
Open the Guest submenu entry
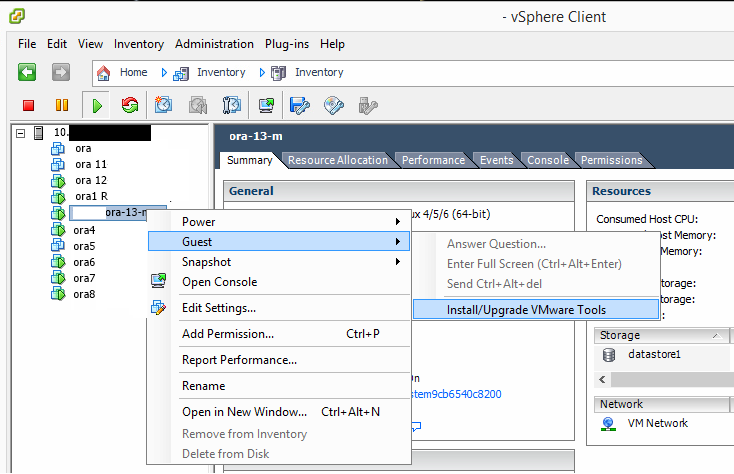coord(279,241)
